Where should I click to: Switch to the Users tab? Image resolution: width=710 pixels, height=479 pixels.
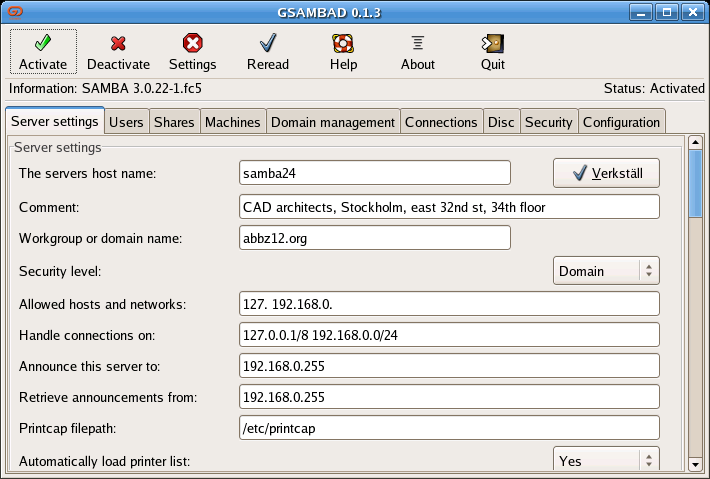click(126, 122)
